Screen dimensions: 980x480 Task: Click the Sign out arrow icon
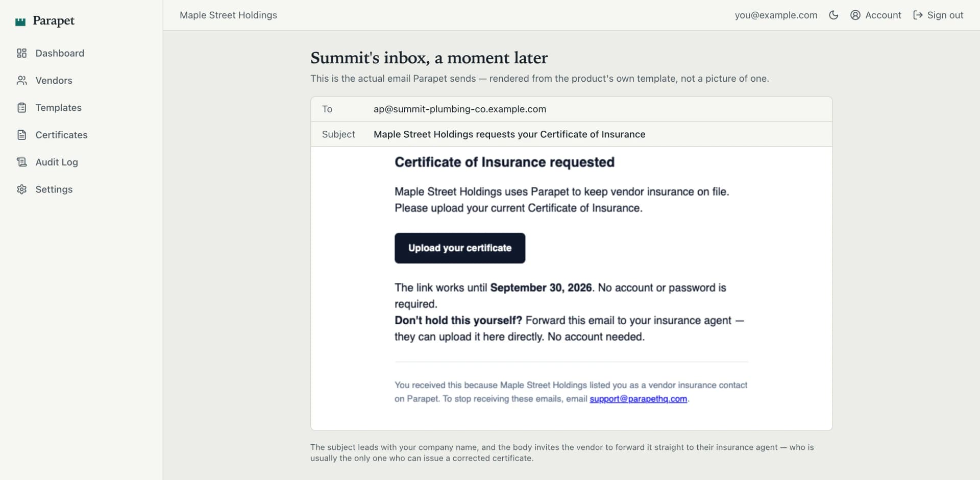918,15
